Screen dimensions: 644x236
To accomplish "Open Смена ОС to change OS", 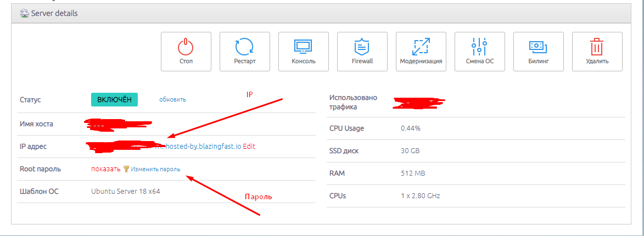I will [480, 52].
